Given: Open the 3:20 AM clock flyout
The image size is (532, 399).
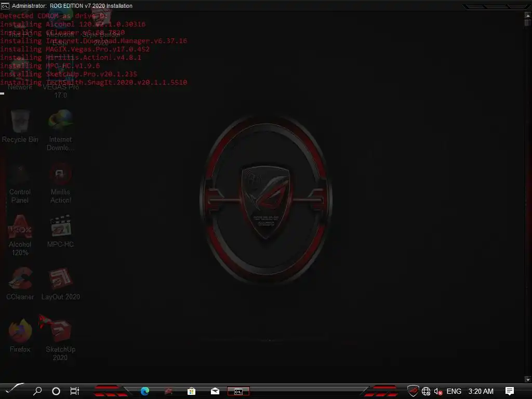Looking at the screenshot, I should 481,391.
